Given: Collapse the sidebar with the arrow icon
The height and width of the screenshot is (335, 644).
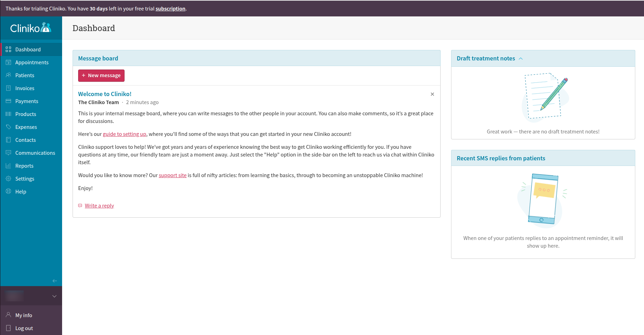Looking at the screenshot, I should tap(55, 281).
